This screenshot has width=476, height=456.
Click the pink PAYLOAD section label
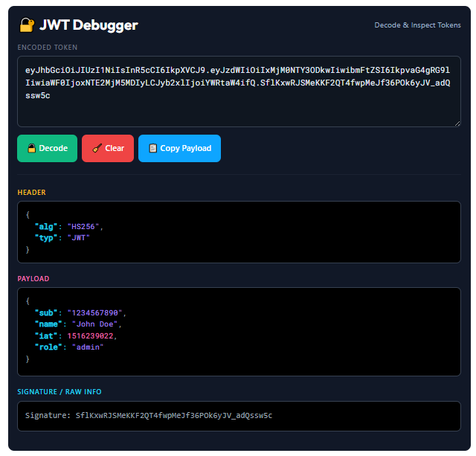pyautogui.click(x=33, y=279)
